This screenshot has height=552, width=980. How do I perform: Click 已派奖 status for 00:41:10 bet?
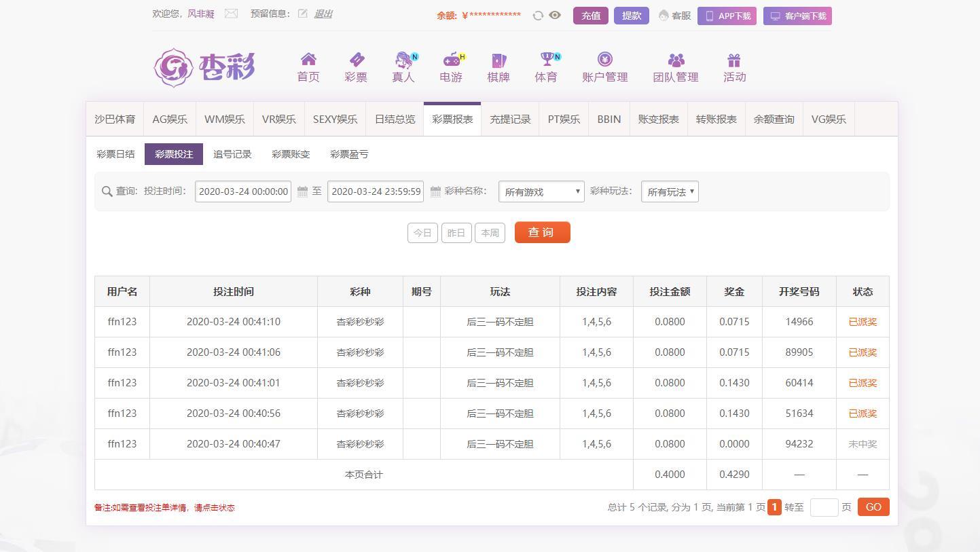[x=863, y=322]
